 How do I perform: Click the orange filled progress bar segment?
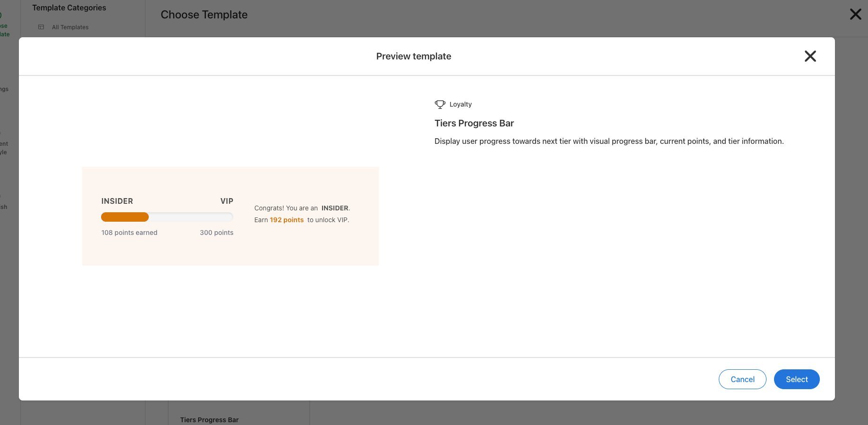click(x=125, y=217)
